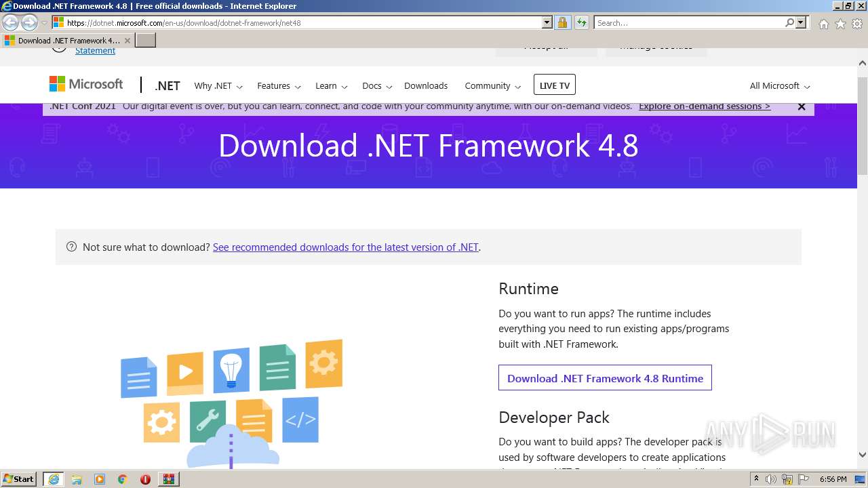The image size is (868, 488).
Task: Open the Tools gear icon
Action: click(857, 24)
